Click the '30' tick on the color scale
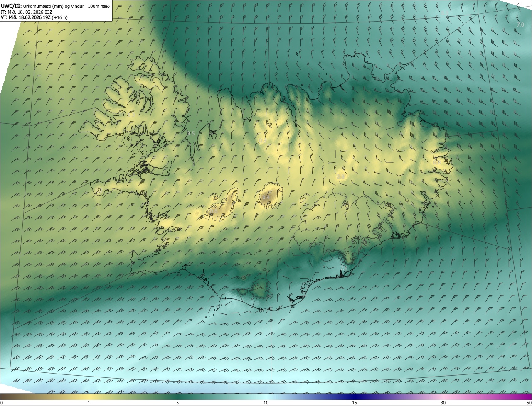Image resolution: width=532 pixels, height=406 pixels. coord(443,403)
